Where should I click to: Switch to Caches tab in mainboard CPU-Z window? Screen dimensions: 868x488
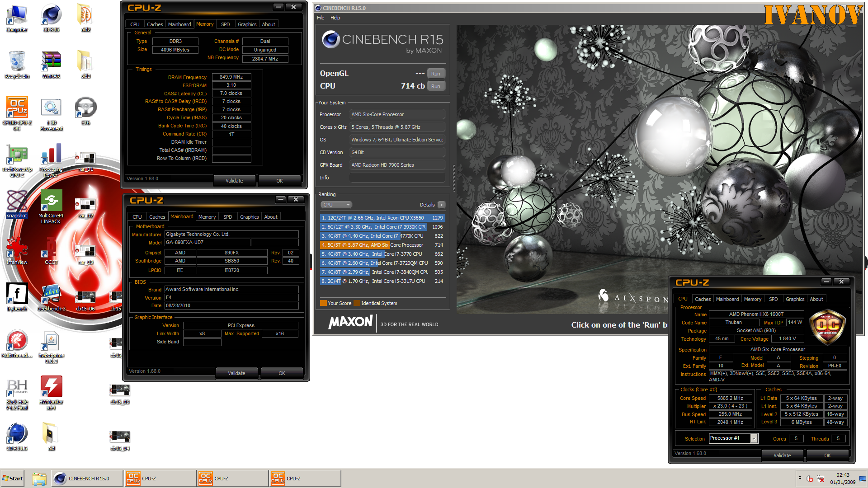click(x=157, y=217)
